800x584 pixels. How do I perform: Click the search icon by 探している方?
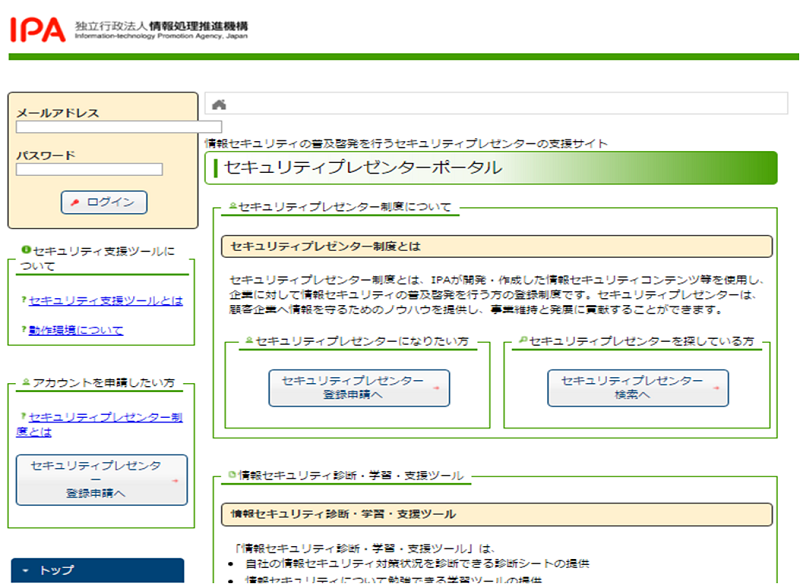point(523,340)
